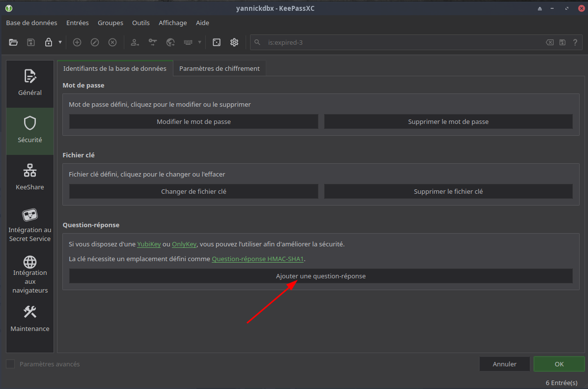Lock the database with the padlock icon
Image resolution: width=588 pixels, height=389 pixels.
[x=48, y=42]
